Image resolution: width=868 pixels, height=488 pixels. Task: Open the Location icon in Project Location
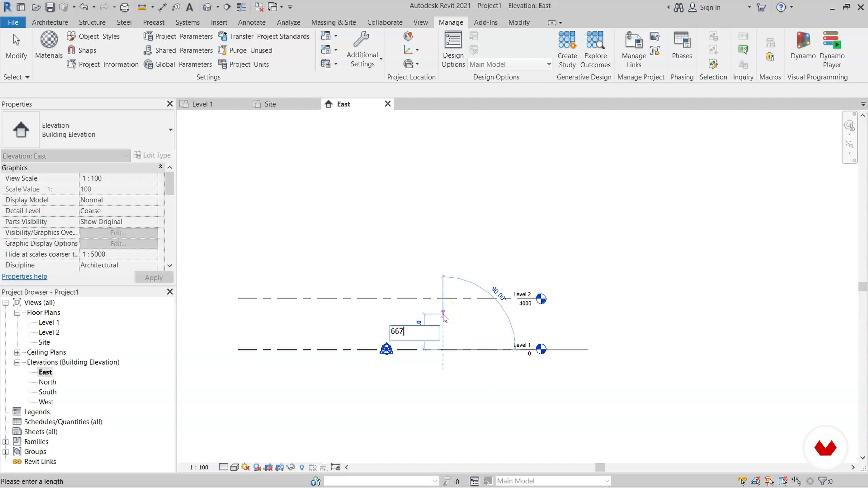[408, 36]
